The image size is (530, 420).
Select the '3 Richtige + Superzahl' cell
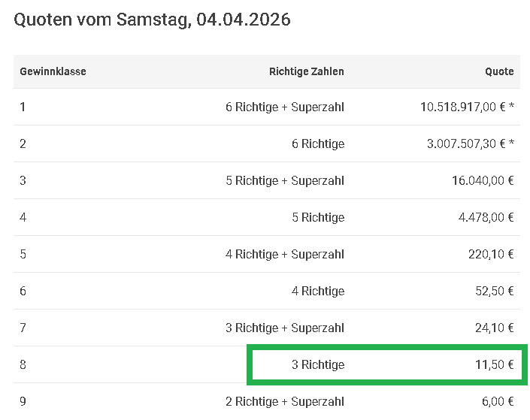tap(284, 328)
